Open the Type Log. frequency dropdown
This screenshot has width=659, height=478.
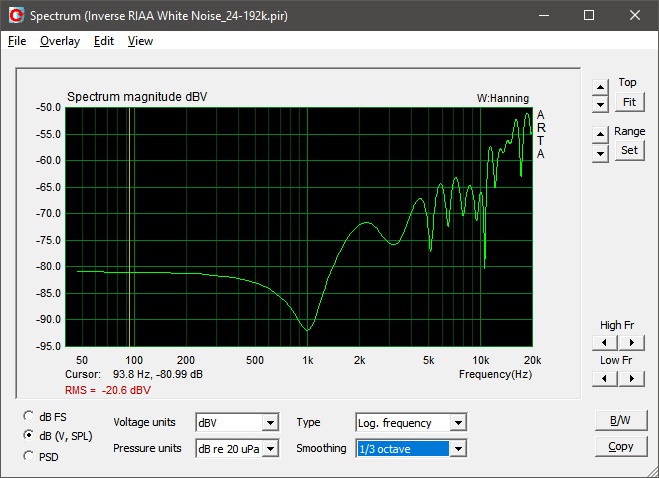[x=458, y=423]
